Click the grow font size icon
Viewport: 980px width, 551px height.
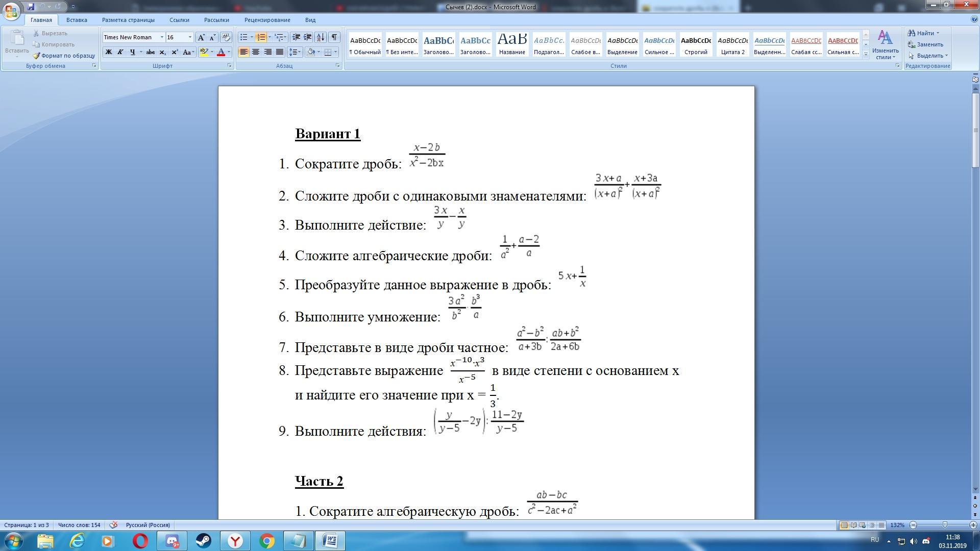pyautogui.click(x=201, y=37)
